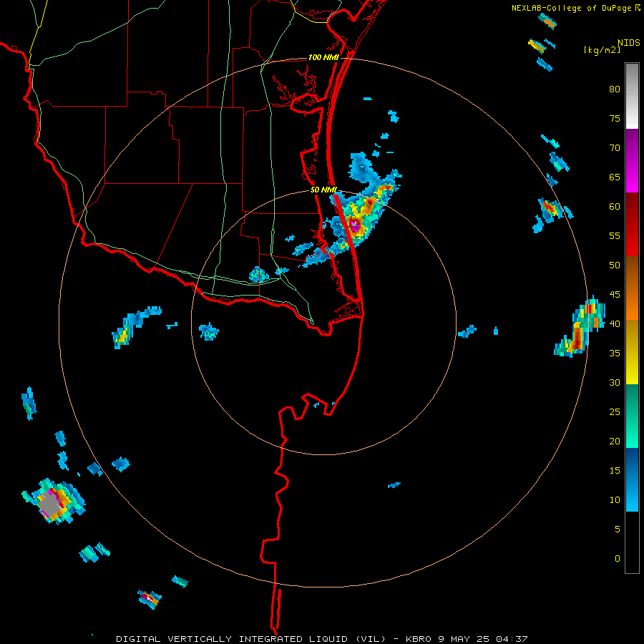Click the 100 NMI range ring label
The width and height of the screenshot is (644, 644).
(323, 57)
